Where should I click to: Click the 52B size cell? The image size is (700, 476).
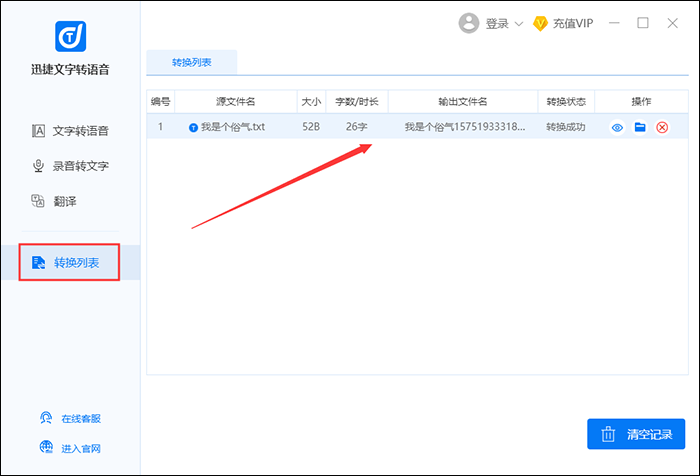tap(311, 127)
